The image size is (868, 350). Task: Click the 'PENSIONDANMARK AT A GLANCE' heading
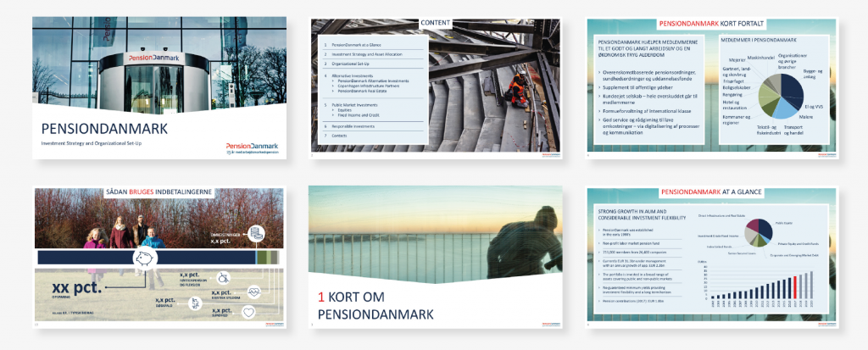tap(711, 192)
